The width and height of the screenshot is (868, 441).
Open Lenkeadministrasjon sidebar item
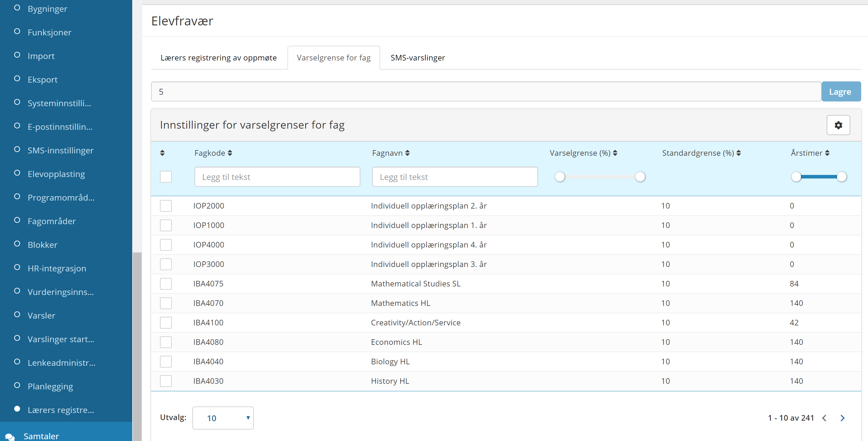[61, 363]
